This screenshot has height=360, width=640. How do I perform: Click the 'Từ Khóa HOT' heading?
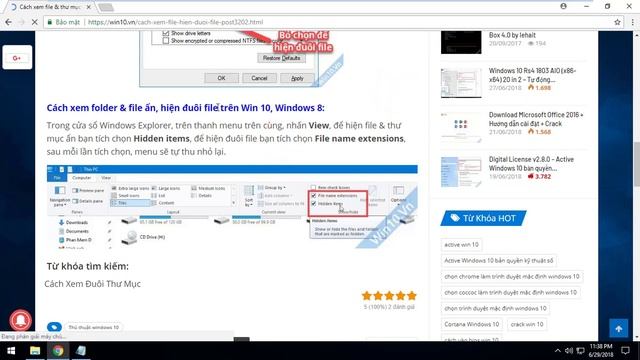pos(484,218)
